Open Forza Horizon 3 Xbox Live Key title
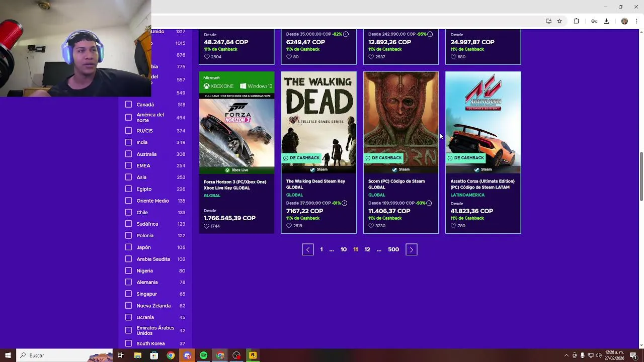The image size is (644, 362). 235,185
